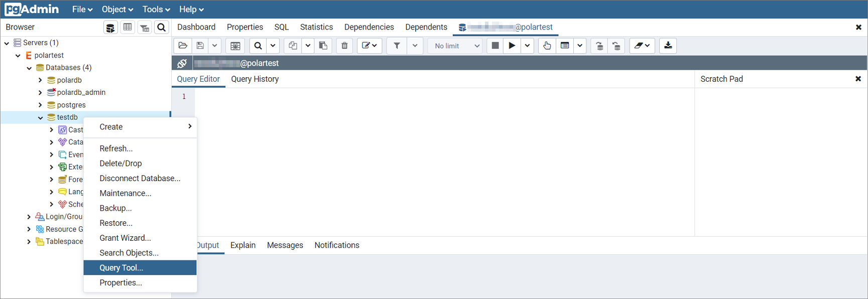
Task: Open the Explain Analyze options dropdown
Action: point(580,46)
